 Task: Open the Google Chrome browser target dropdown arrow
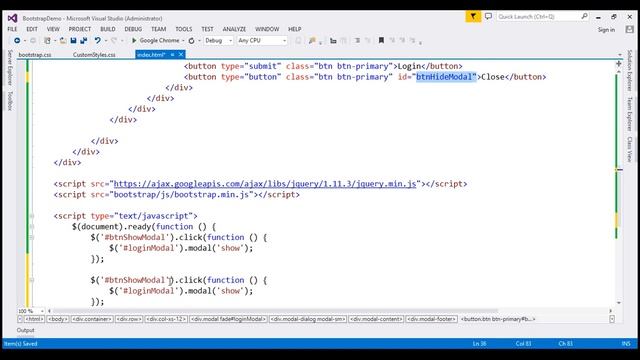pos(183,40)
